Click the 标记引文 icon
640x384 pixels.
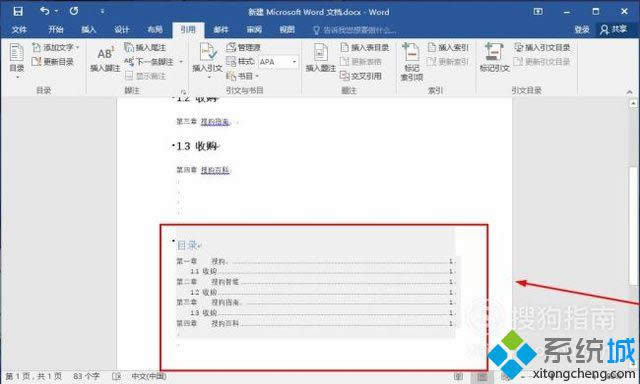(494, 58)
